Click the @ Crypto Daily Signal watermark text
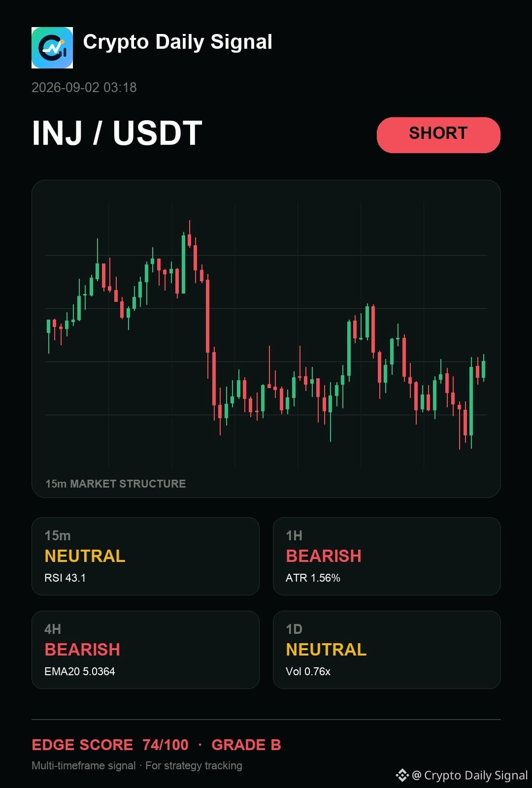The image size is (532, 788). point(470,775)
